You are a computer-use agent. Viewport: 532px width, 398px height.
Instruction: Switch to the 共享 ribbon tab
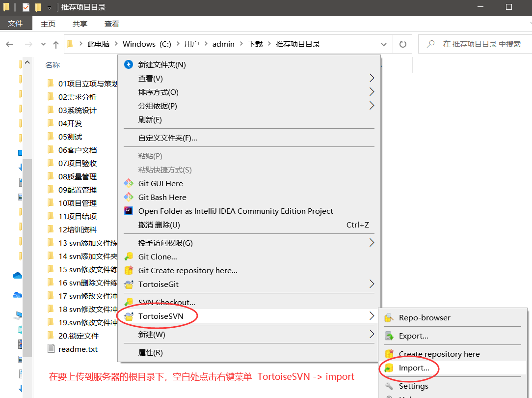pos(80,24)
